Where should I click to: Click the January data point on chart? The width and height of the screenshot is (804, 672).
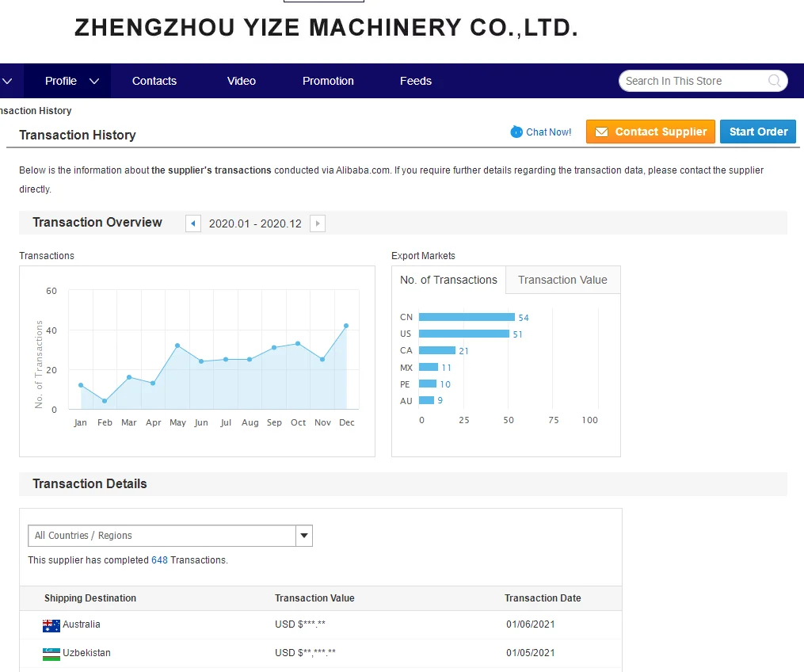(x=81, y=385)
